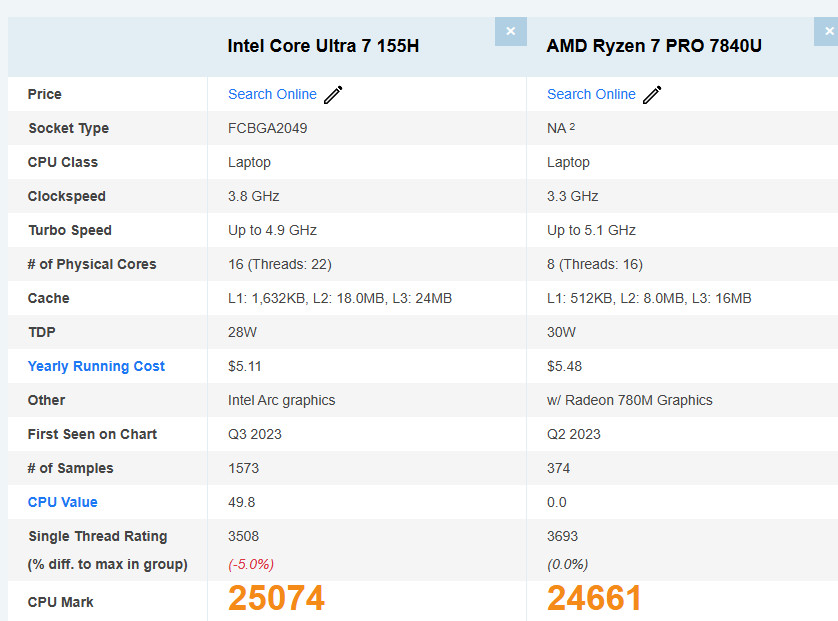Click the 25074 CPU Mark score
Viewport: 838px width, 621px height.
click(x=276, y=598)
